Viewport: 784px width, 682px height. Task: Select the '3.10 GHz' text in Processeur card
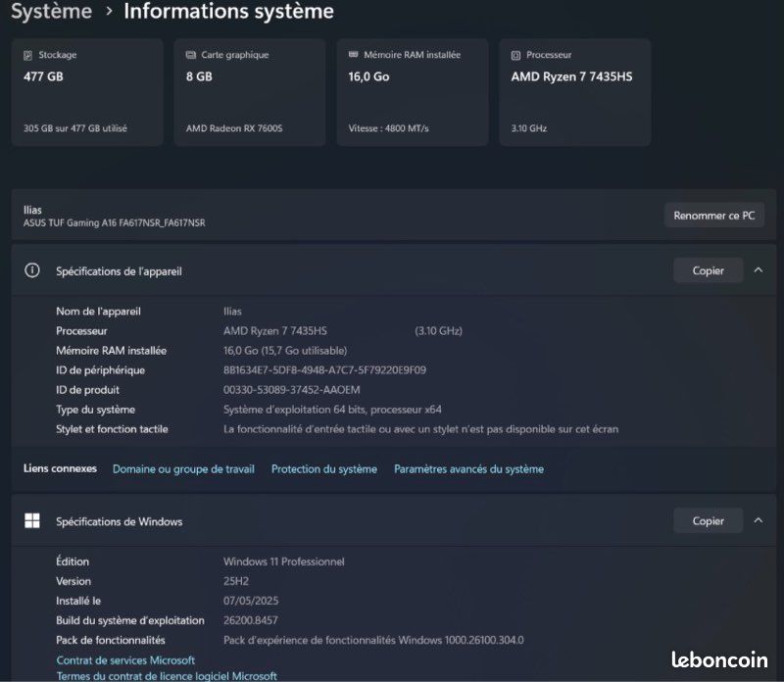tap(529, 128)
